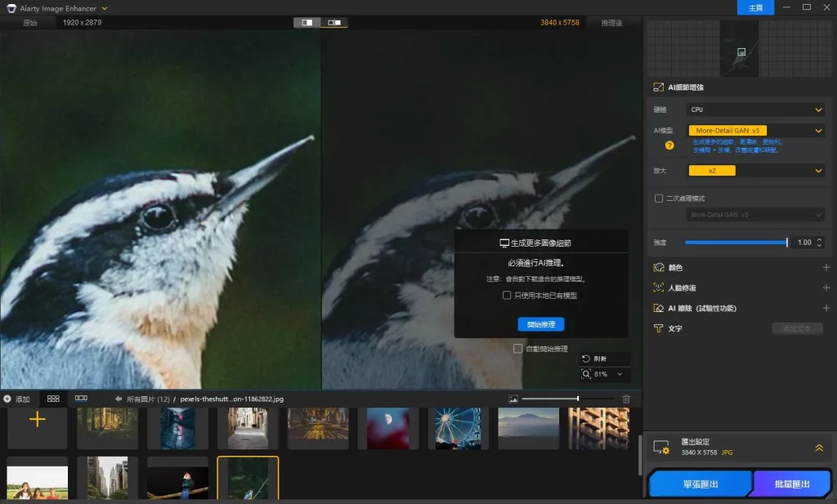
Task: Click the 刷新 refresh icon
Action: point(586,359)
